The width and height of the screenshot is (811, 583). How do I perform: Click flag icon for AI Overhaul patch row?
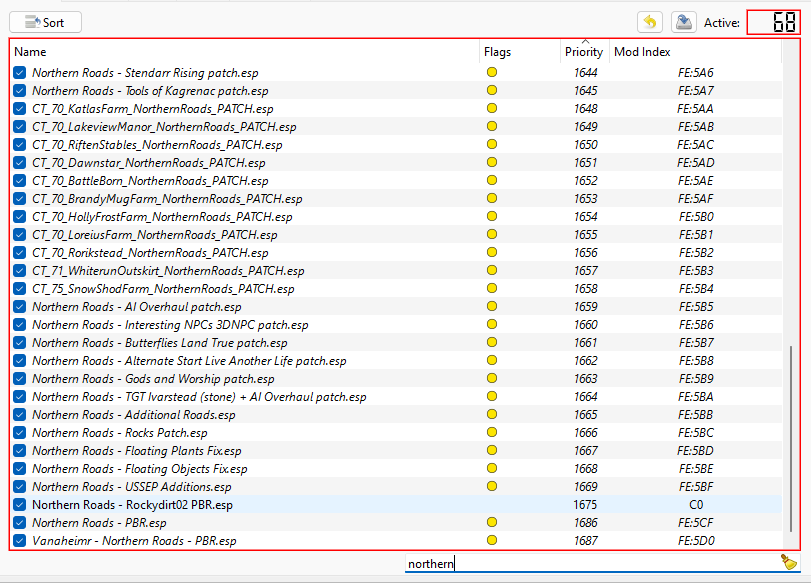tap(492, 306)
